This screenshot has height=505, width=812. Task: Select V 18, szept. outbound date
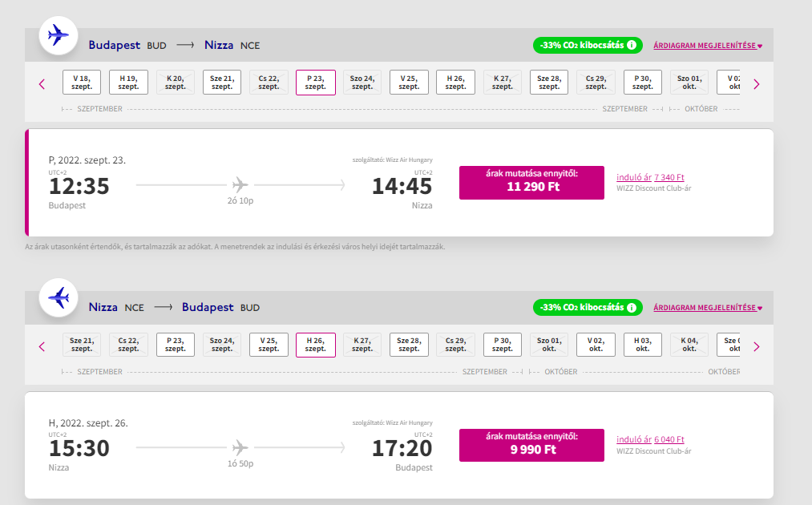[82, 83]
